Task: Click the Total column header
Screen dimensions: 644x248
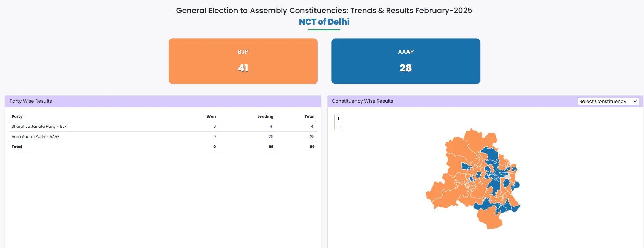Action: click(x=309, y=116)
